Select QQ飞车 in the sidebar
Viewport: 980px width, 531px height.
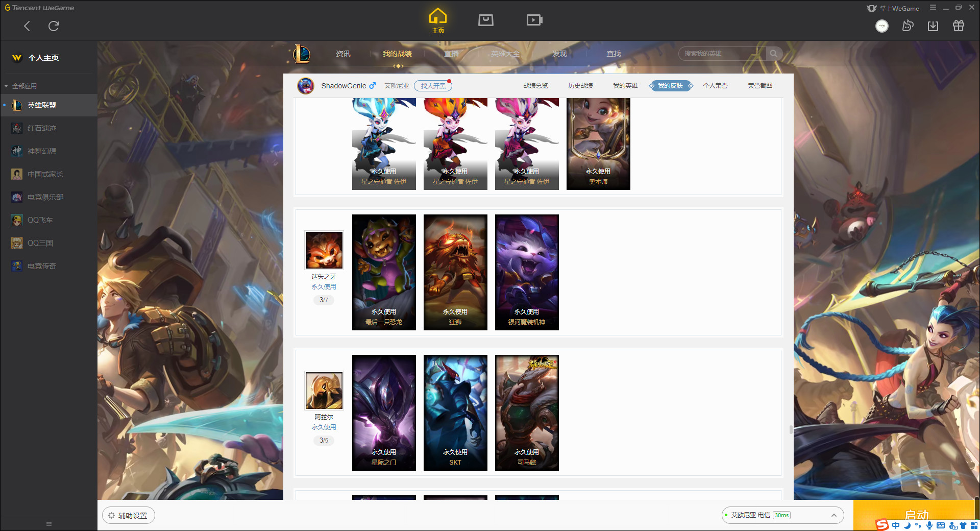(48, 220)
